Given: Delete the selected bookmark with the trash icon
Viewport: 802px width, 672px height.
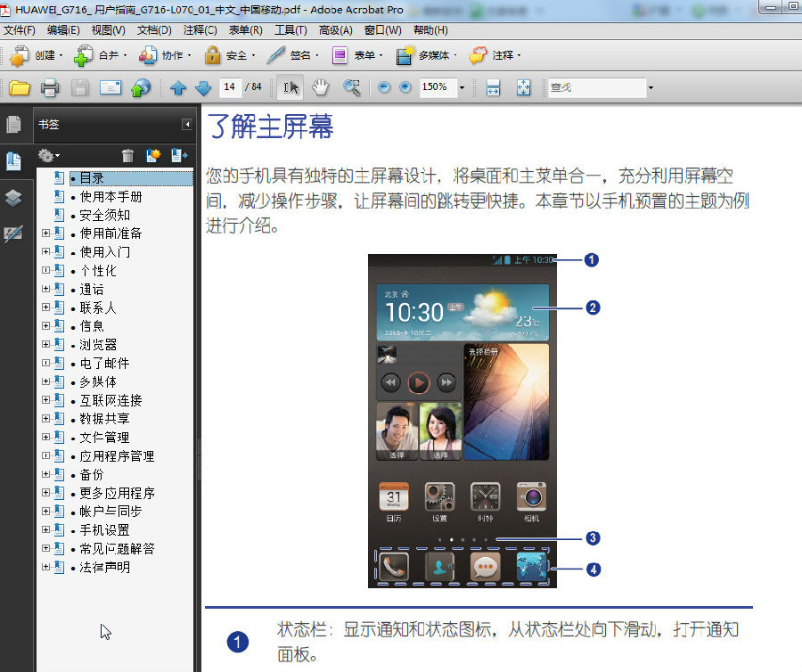Looking at the screenshot, I should coord(127,155).
